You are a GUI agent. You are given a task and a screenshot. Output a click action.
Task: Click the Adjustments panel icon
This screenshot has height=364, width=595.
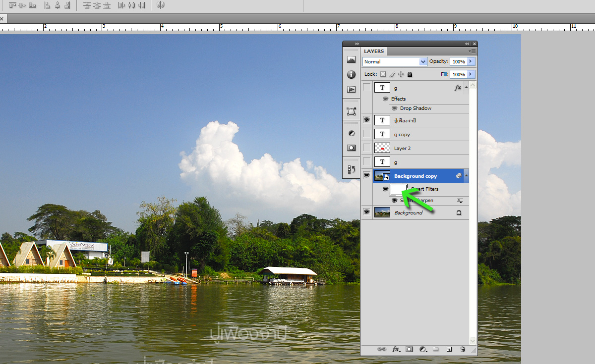(352, 134)
